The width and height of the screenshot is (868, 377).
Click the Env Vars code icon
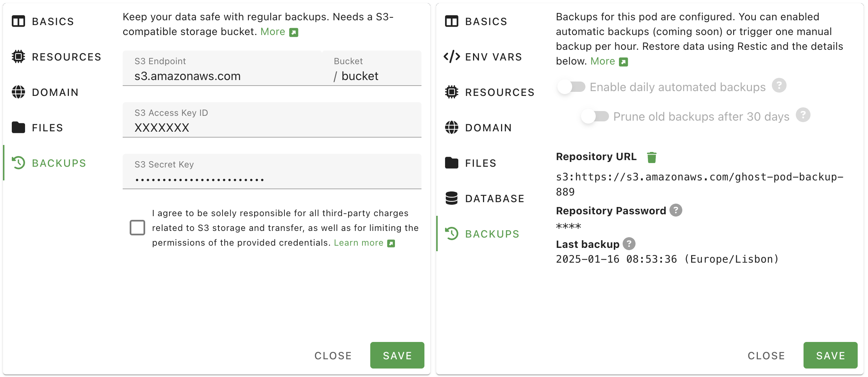pos(452,57)
